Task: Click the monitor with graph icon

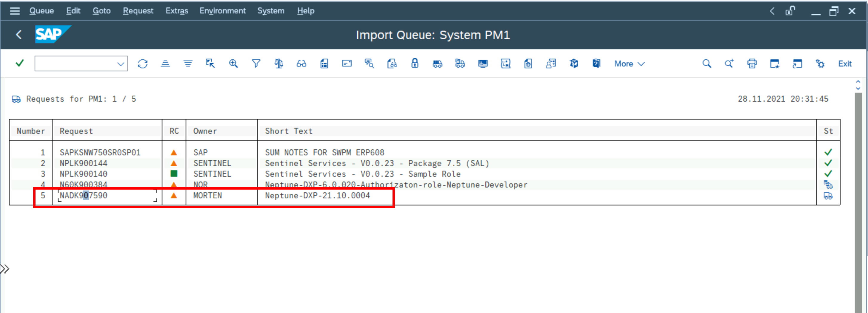Action: click(483, 63)
